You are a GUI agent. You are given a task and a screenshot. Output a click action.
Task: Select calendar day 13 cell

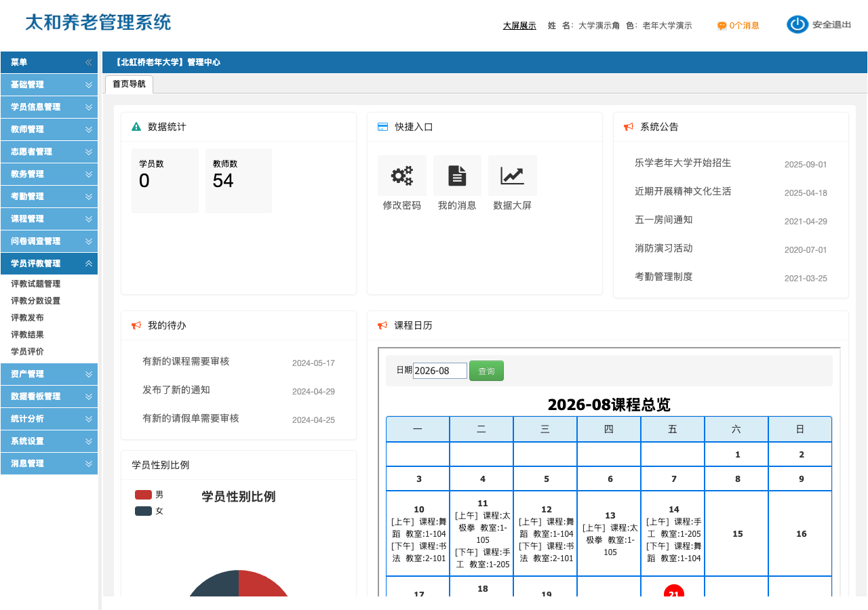(609, 533)
